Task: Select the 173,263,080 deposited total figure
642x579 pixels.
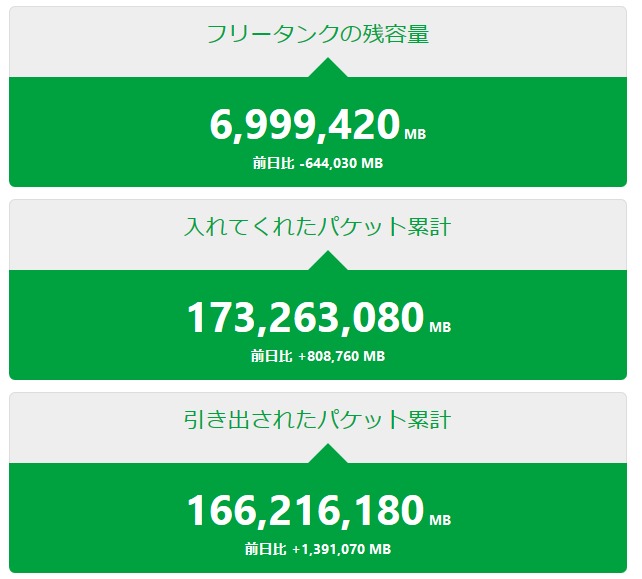Action: point(305,318)
